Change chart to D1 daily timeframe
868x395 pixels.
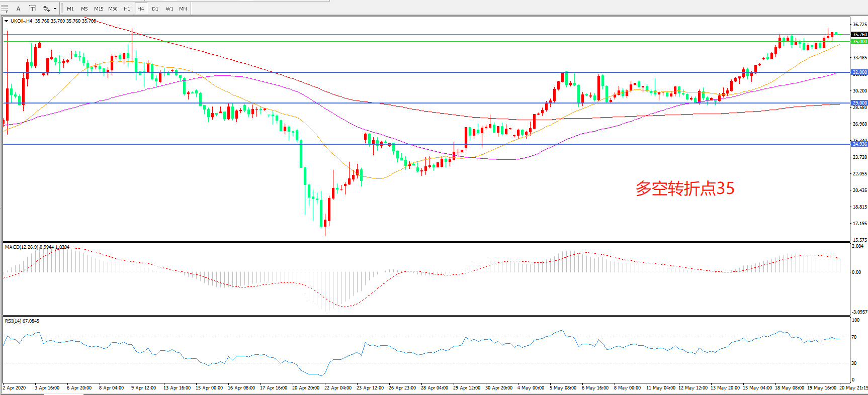pyautogui.click(x=155, y=9)
